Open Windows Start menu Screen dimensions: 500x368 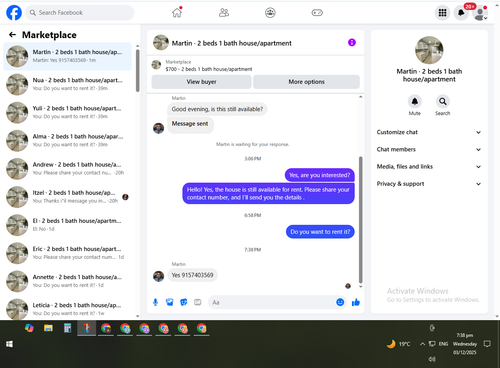coord(9,344)
